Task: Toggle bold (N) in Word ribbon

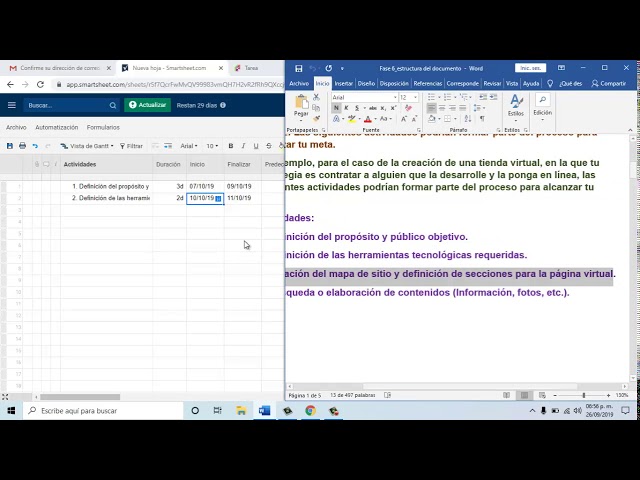Action: (336, 108)
